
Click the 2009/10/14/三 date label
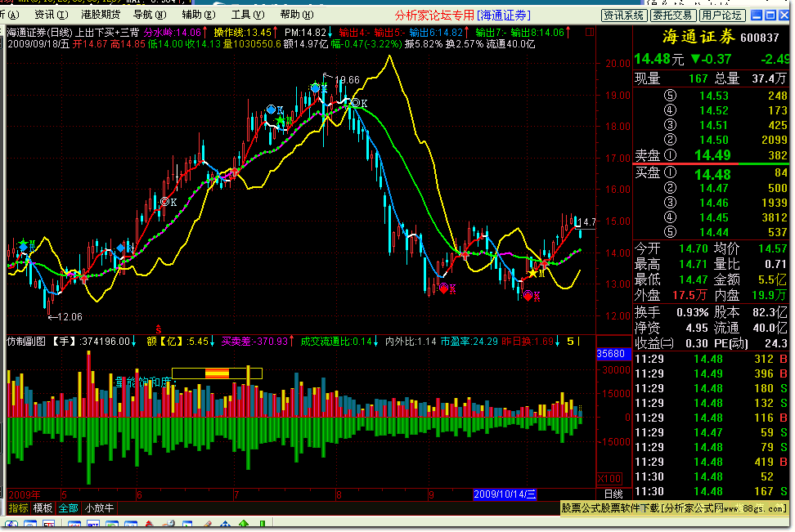point(505,494)
